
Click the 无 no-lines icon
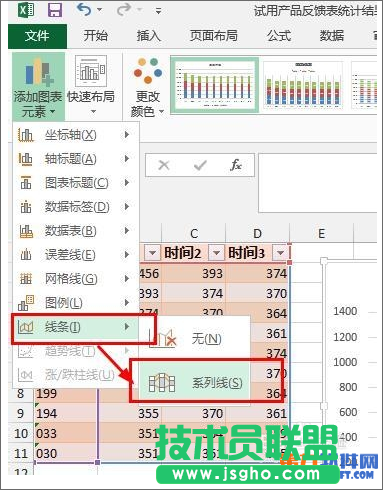[163, 339]
